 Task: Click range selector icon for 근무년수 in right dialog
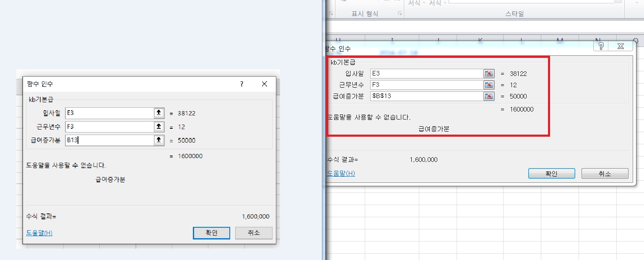(489, 85)
